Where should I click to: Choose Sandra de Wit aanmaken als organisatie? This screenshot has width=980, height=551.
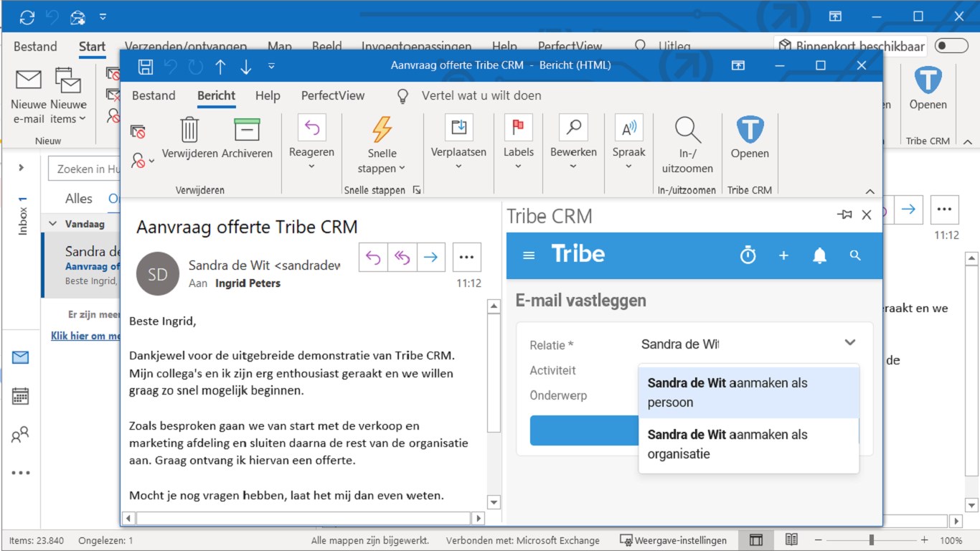[748, 444]
